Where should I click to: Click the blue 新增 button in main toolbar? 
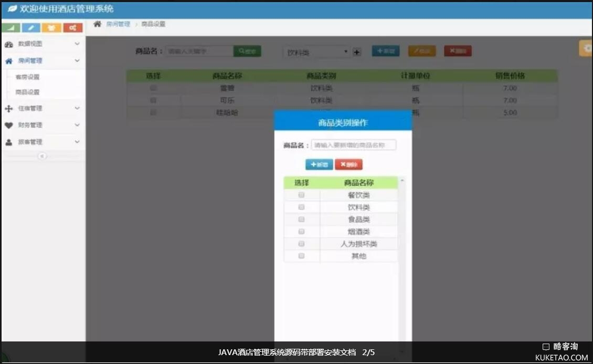click(x=386, y=51)
